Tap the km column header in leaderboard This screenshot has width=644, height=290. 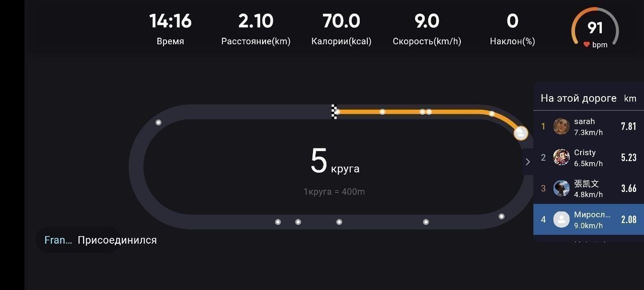[x=630, y=99]
